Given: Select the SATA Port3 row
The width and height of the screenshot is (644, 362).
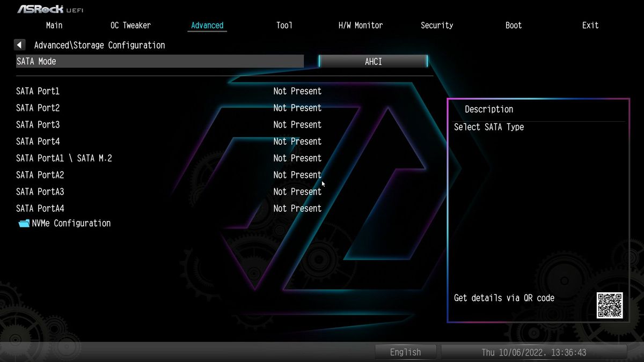Looking at the screenshot, I should point(169,124).
